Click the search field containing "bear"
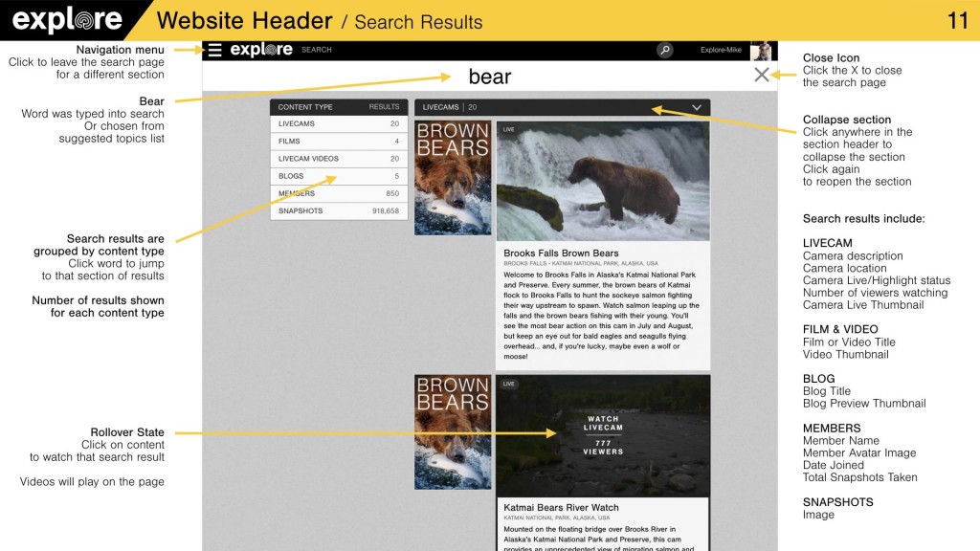Screen dimensions: 980x551 pos(489,77)
